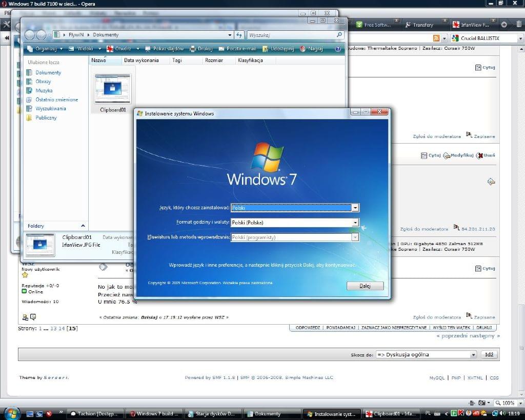Select Wyszukiwania in Explorer favorites
The image size is (525, 420).
(x=51, y=109)
